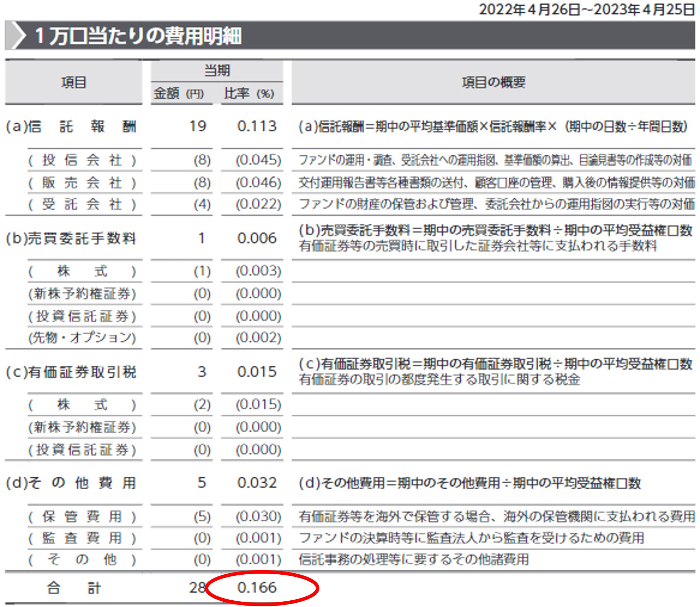This screenshot has height=607, width=700.
Task: Click the ratio 0.032 for その他費用
Action: click(x=257, y=483)
